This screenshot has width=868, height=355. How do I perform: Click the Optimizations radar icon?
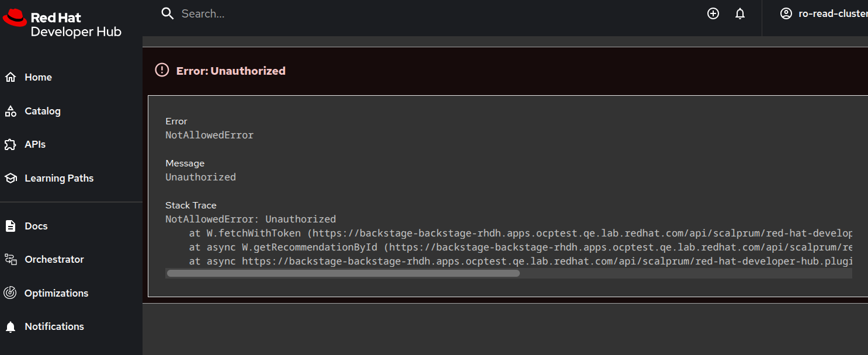tap(11, 293)
